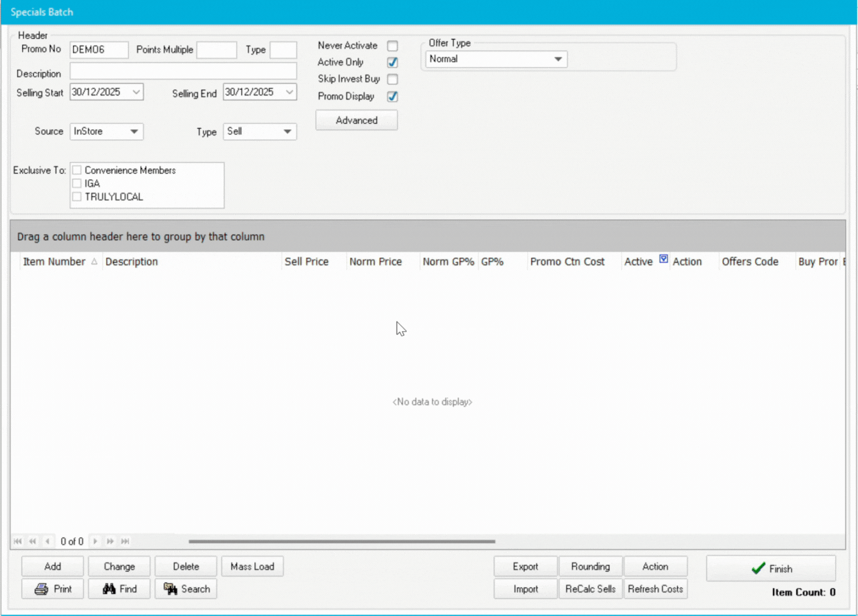Click the Promo Ctn Cost column header
The width and height of the screenshot is (858, 616).
tap(567, 262)
